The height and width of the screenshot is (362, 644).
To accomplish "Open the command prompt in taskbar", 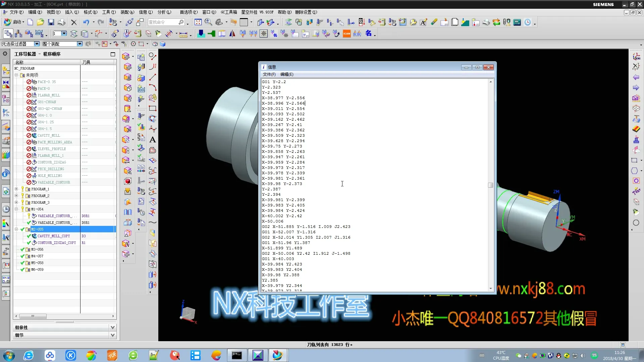I will click(x=237, y=355).
